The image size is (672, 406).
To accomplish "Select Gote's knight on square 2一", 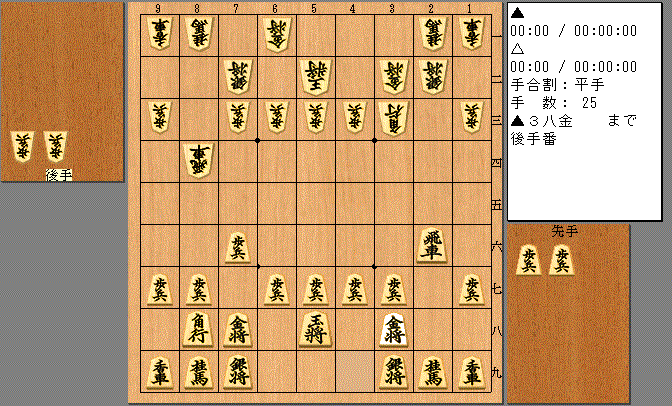I will [432, 34].
